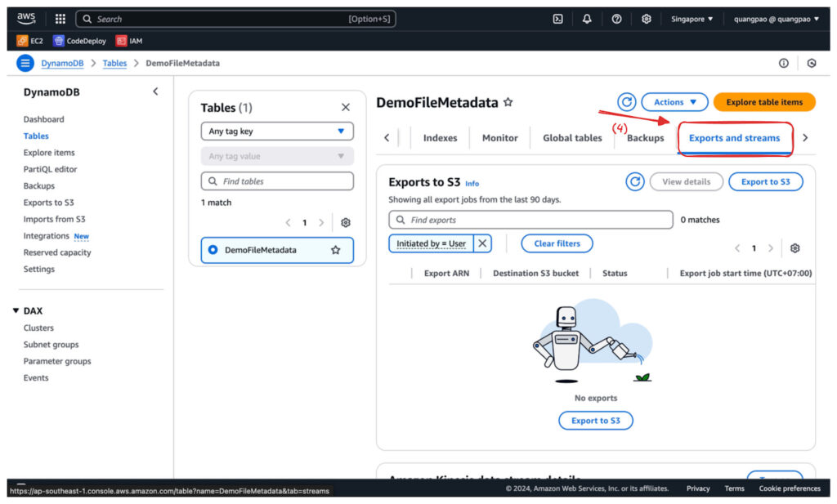
Task: Favorite the DemoFileMetadata title star
Action: (x=508, y=102)
